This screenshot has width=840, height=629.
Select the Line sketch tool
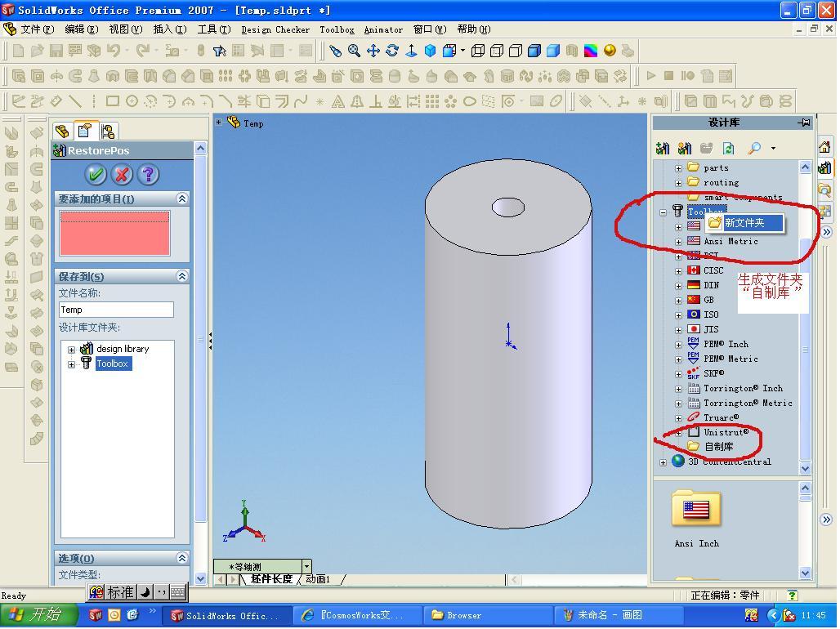(x=75, y=101)
